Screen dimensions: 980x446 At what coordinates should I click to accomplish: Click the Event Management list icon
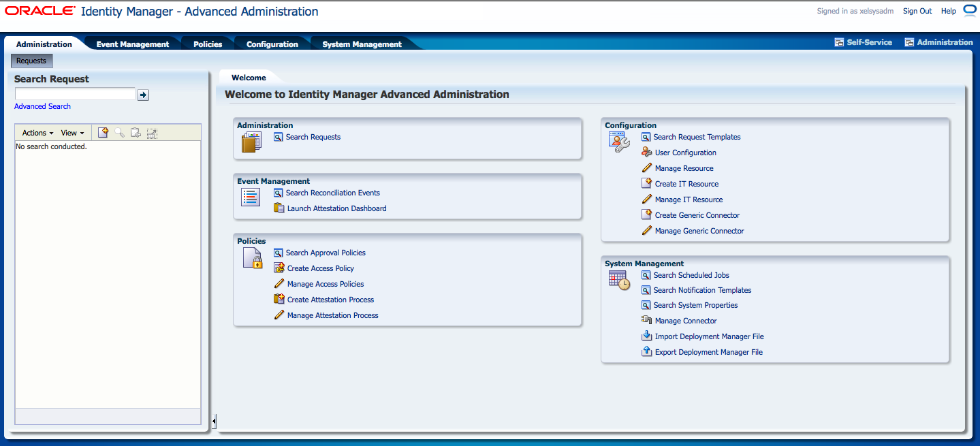251,197
